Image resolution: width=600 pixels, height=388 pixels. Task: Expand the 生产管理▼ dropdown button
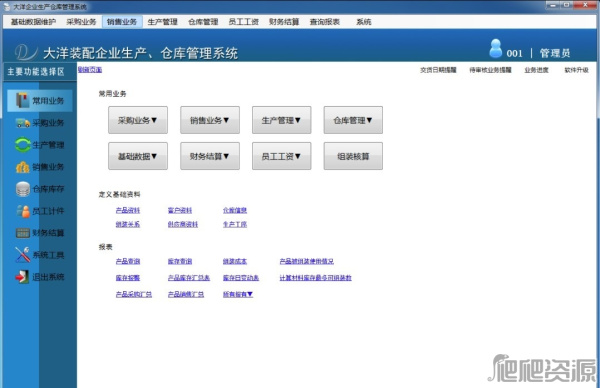[281, 120]
